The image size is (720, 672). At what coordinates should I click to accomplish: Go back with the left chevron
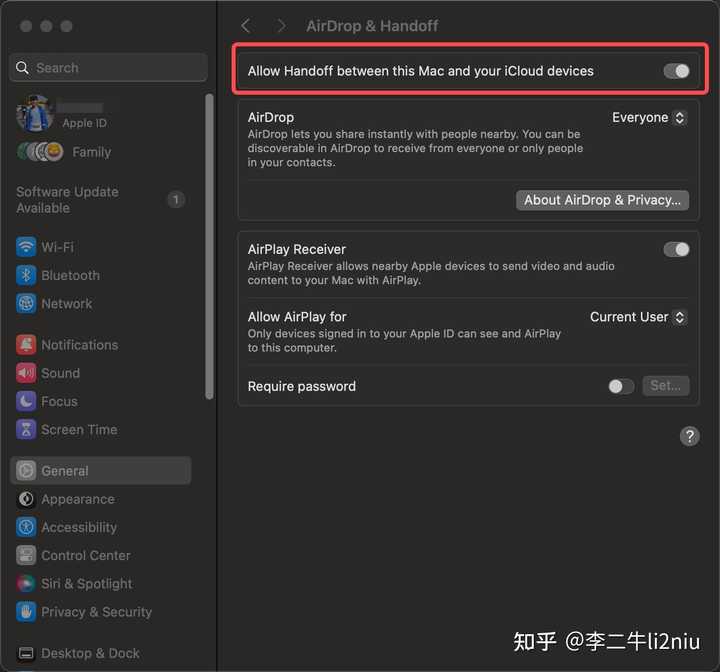[x=246, y=26]
